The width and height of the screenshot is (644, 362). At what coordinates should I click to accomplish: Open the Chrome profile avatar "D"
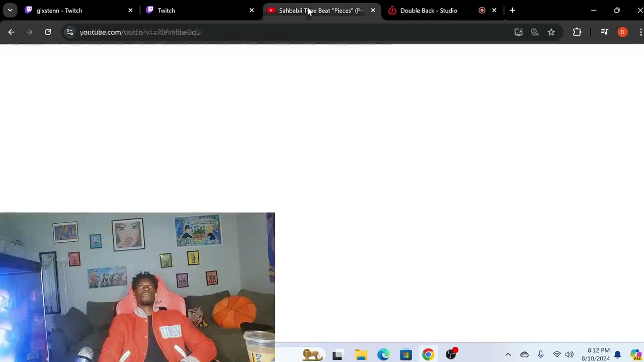tap(622, 32)
